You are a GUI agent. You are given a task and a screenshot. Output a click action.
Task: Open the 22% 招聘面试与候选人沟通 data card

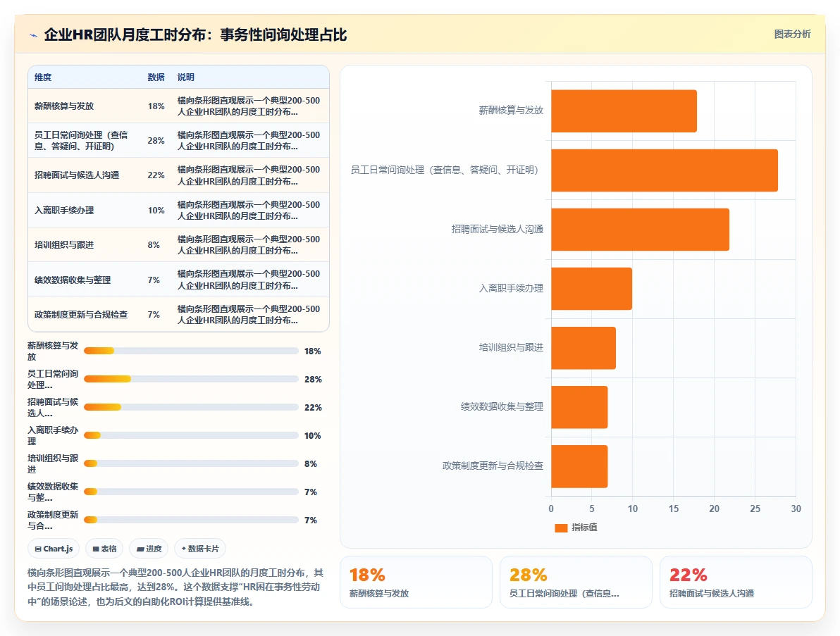tap(736, 582)
